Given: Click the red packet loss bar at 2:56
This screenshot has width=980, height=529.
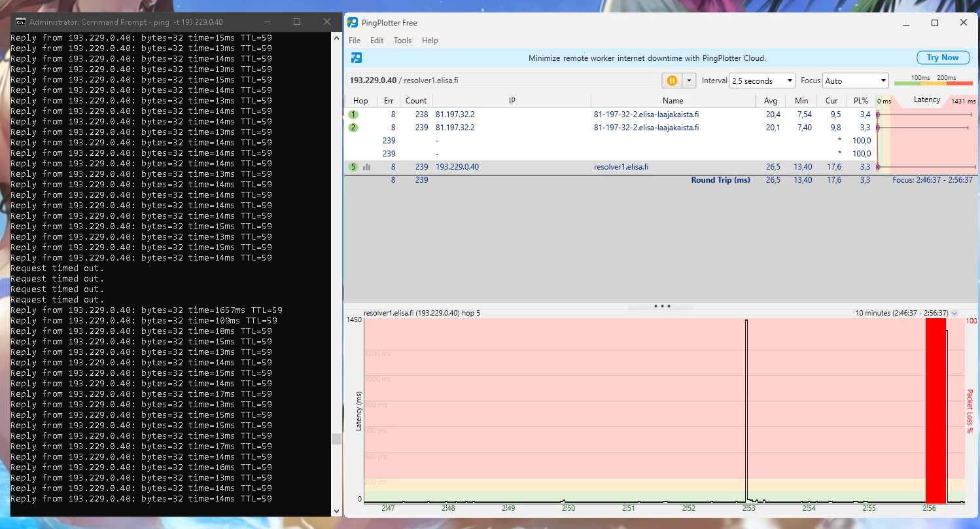Looking at the screenshot, I should (x=936, y=410).
